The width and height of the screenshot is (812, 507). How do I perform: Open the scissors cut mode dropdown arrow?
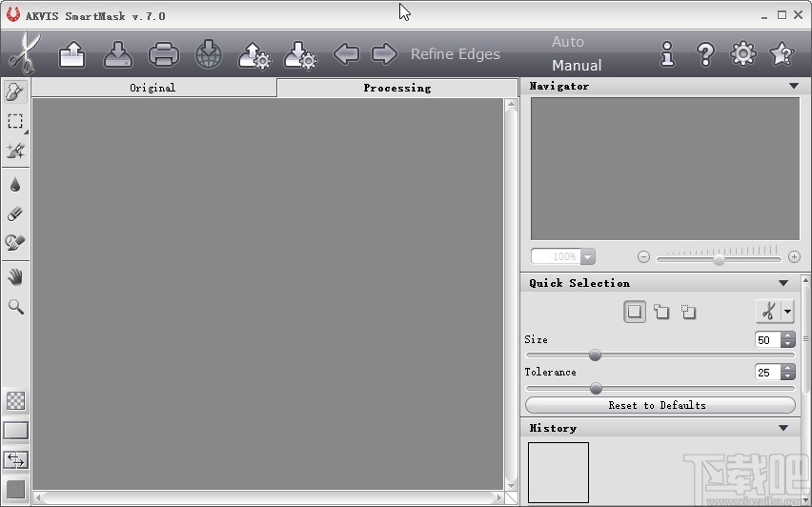(787, 312)
